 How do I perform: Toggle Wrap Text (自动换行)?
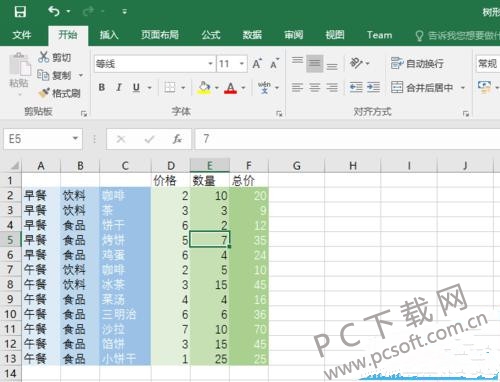417,63
